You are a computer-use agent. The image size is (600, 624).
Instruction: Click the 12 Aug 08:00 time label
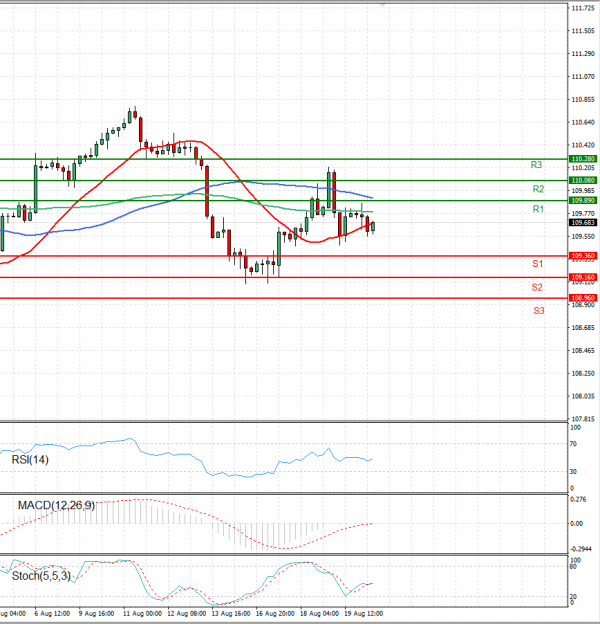(x=187, y=613)
